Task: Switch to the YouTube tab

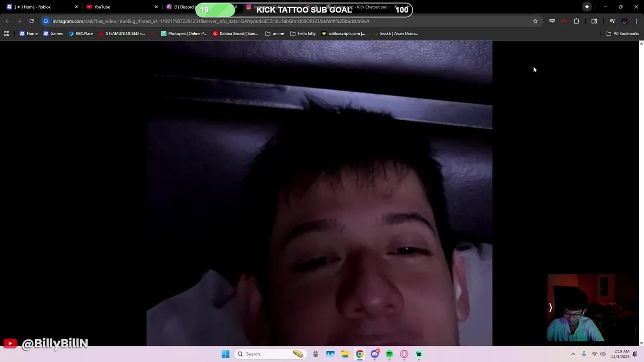Action: tap(121, 7)
